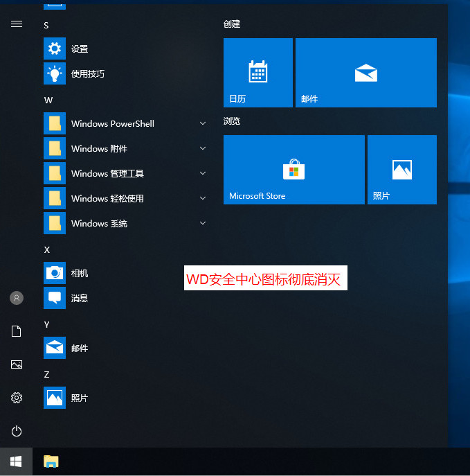
Task: Open the Pictures icon in left rail
Action: [x=17, y=364]
